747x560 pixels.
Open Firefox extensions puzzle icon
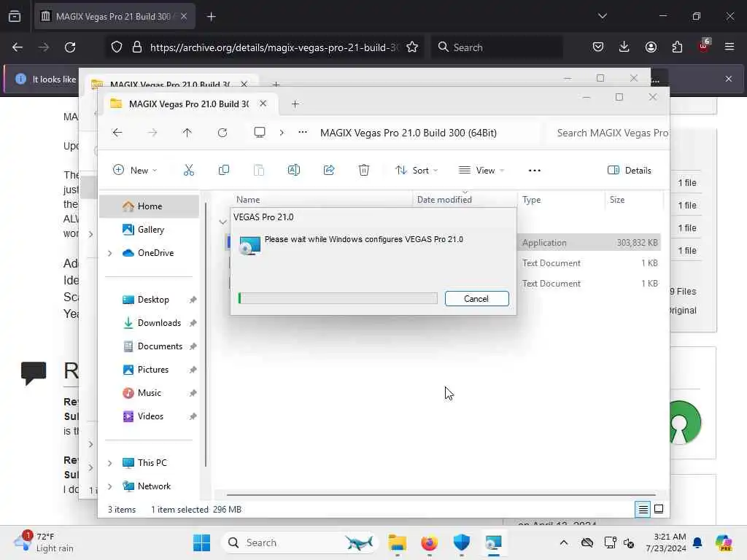click(x=677, y=47)
